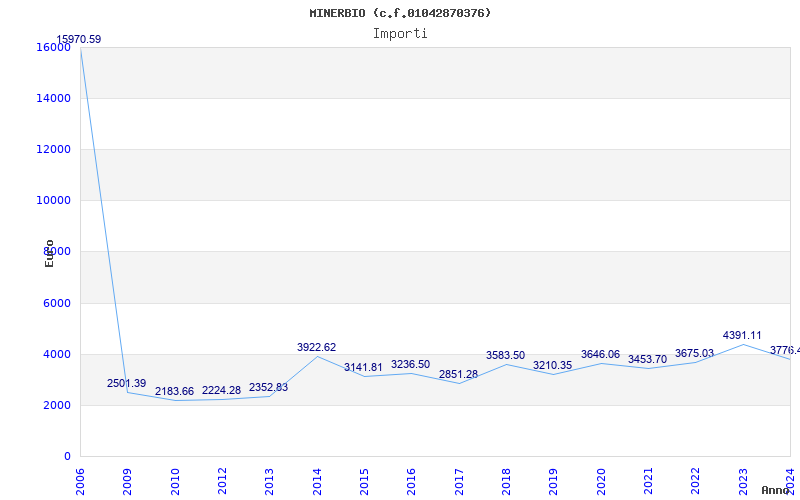Click the data label 3675.03
Viewport: 800px width, 500px height.
tap(694, 354)
